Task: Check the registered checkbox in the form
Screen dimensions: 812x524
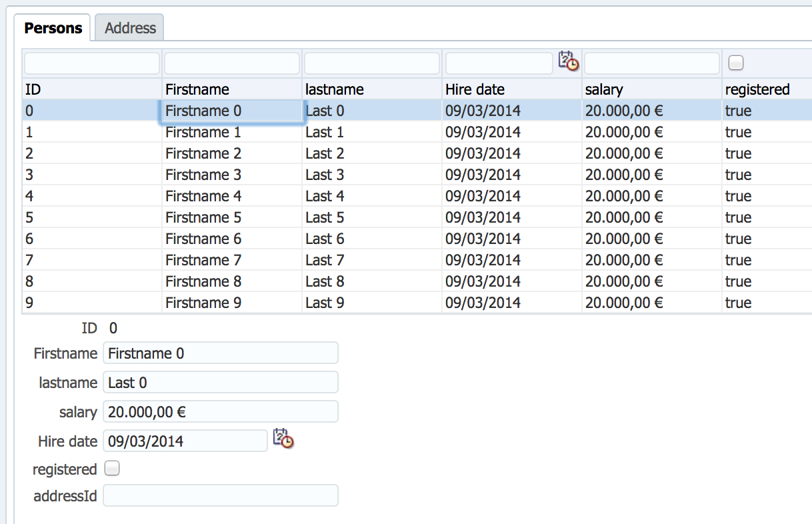Action: 113,469
